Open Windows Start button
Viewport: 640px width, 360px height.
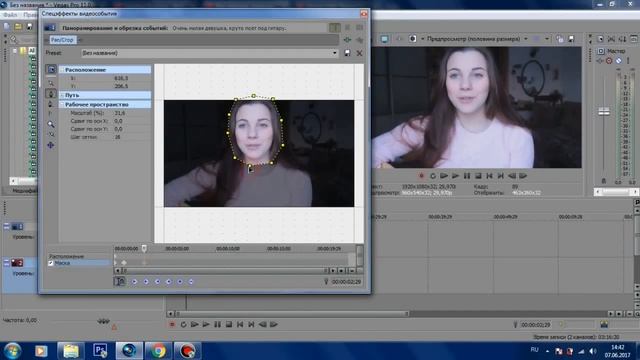click(12, 351)
